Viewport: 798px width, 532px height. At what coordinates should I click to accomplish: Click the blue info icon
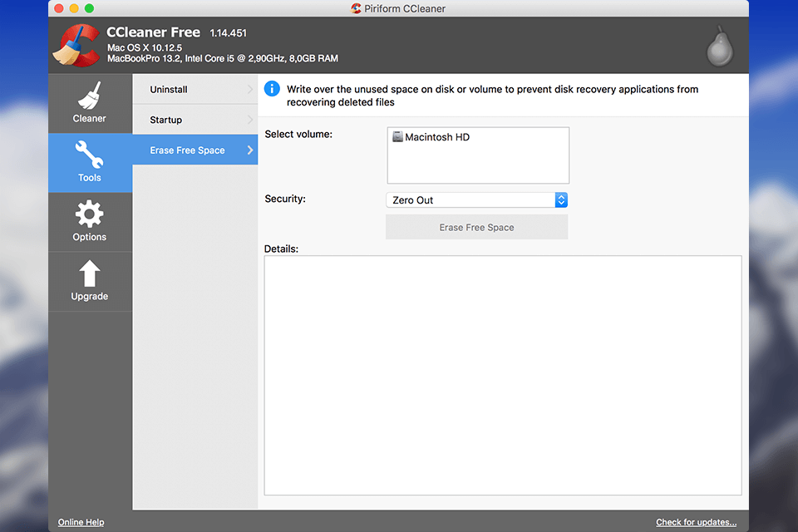click(272, 89)
